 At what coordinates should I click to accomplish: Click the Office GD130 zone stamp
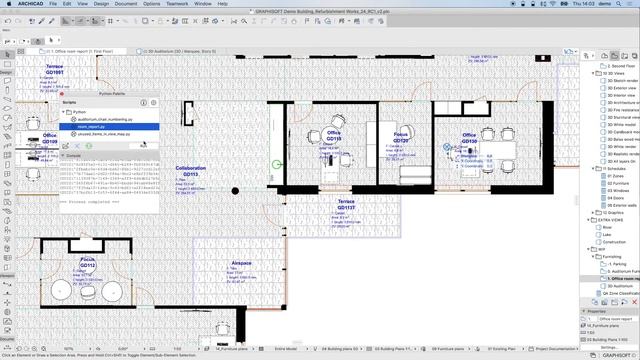click(469, 138)
